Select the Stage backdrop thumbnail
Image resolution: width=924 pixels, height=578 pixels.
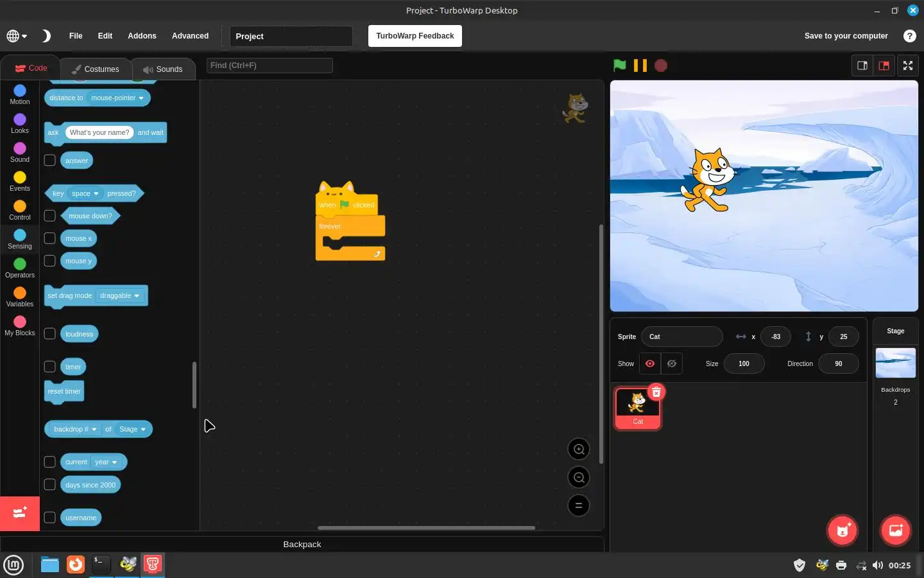pos(895,363)
